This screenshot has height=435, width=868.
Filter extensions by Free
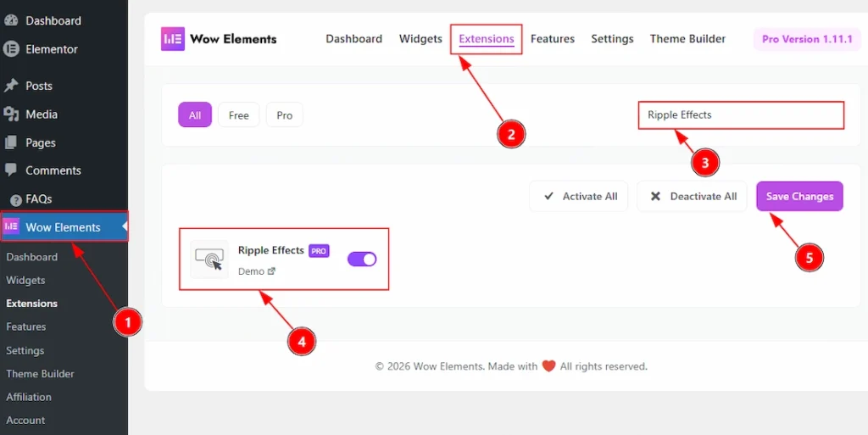click(x=238, y=115)
